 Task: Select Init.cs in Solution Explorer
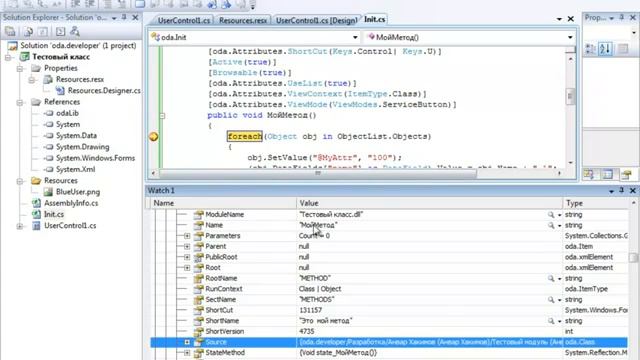(x=53, y=214)
